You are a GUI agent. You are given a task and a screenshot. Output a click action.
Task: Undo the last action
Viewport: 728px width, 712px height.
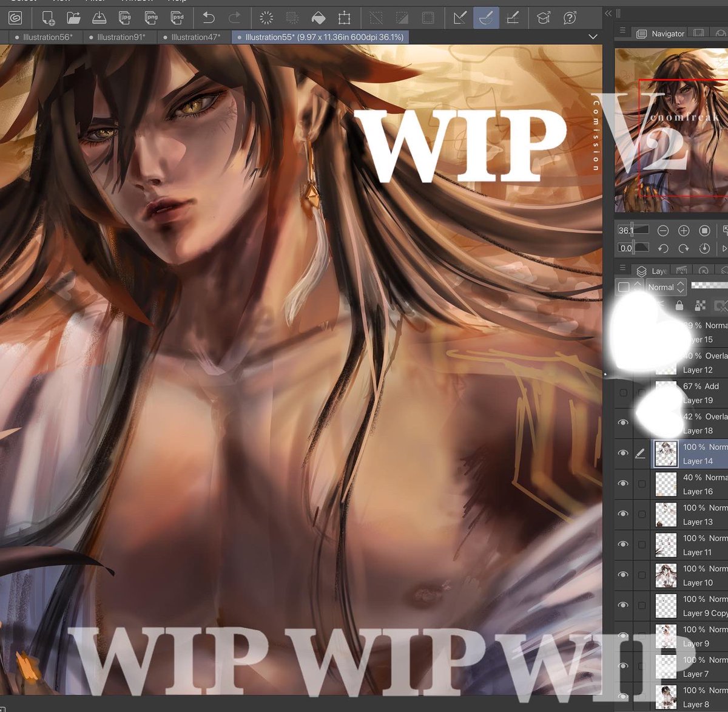click(209, 18)
